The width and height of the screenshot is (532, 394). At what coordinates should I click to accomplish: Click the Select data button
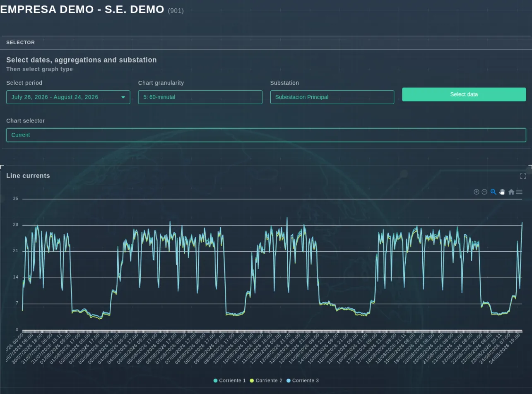(x=464, y=94)
